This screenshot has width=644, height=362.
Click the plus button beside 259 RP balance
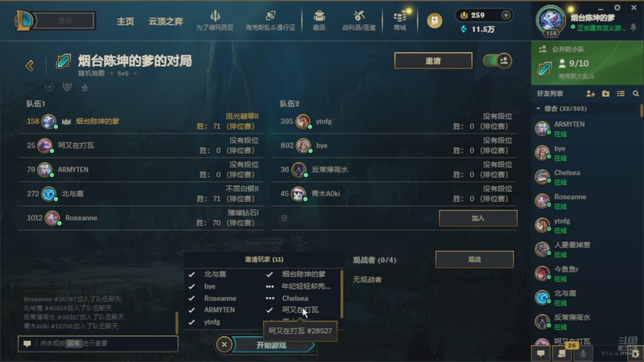506,15
